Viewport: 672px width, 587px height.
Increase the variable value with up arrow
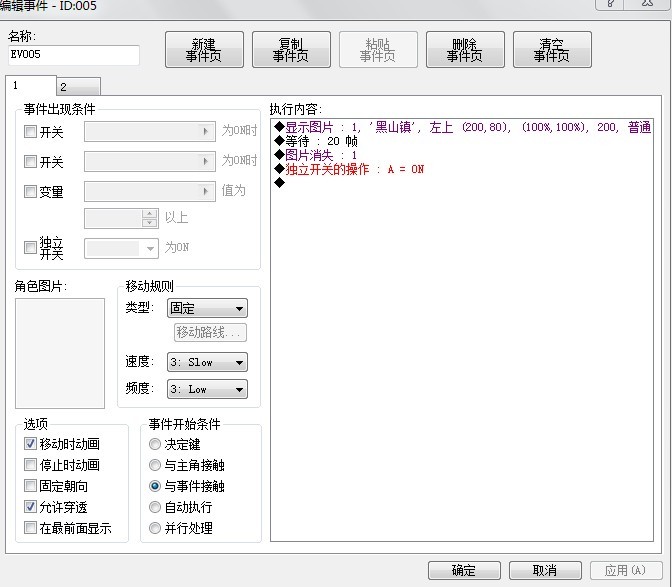[149, 214]
